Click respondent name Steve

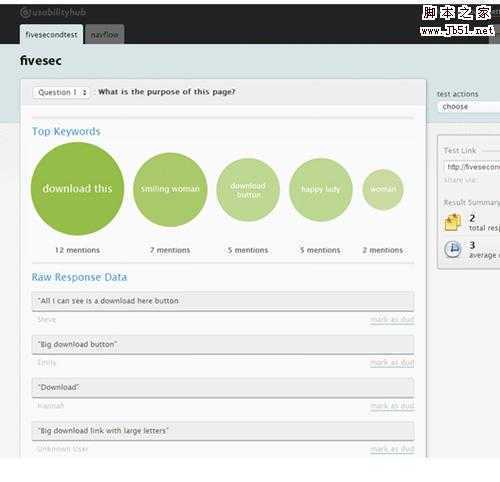point(47,319)
